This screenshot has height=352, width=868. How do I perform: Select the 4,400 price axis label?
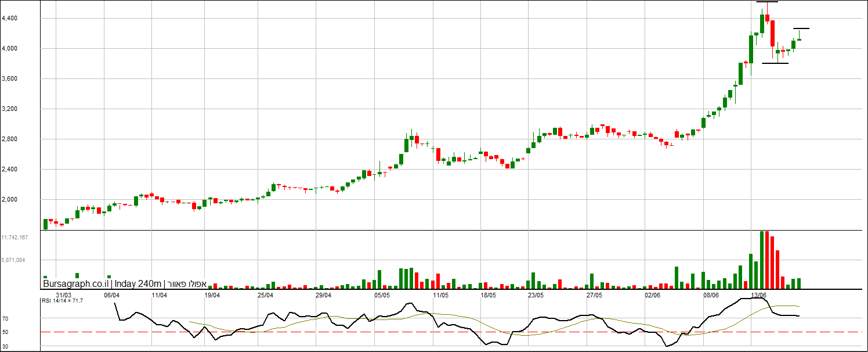tap(9, 19)
